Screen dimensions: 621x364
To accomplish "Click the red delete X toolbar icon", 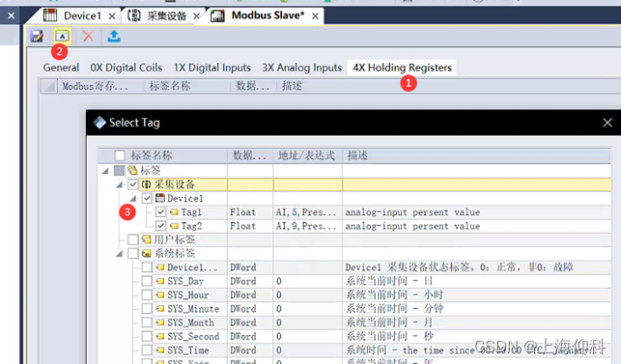I will pyautogui.click(x=88, y=37).
